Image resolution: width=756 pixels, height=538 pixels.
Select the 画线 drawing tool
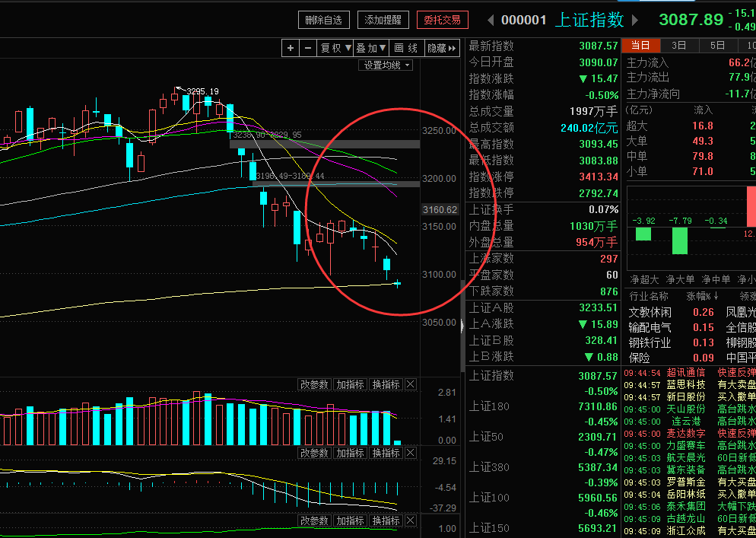(x=406, y=48)
